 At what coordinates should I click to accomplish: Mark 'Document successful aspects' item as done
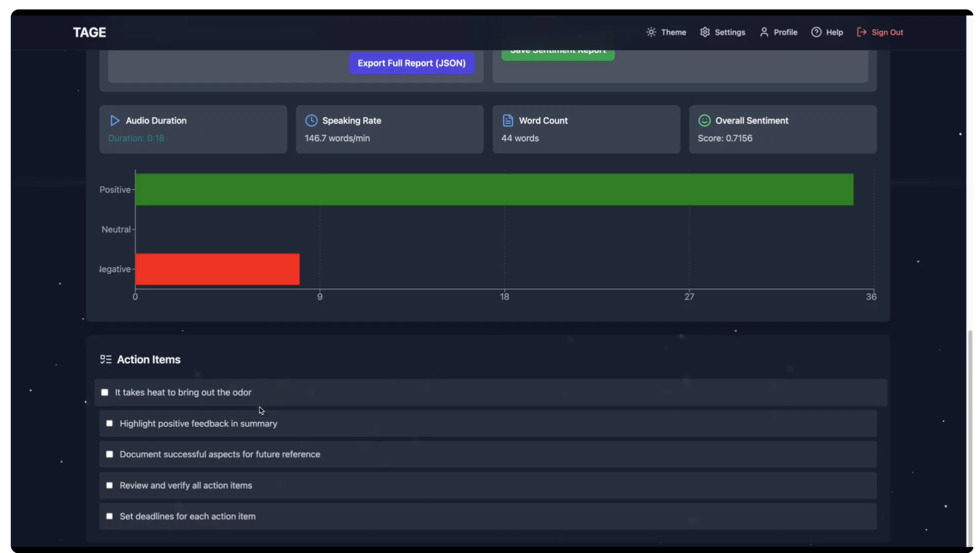pos(110,454)
